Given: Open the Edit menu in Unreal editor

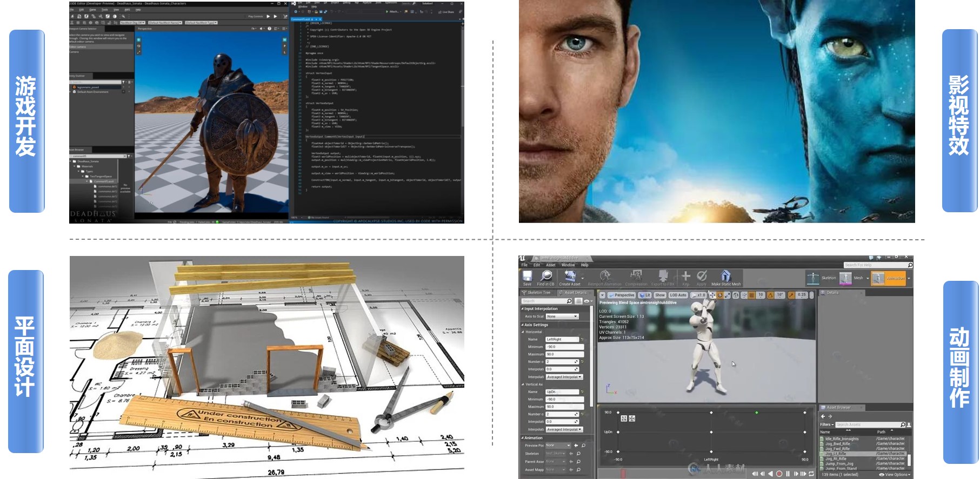Looking at the screenshot, I should tap(537, 265).
